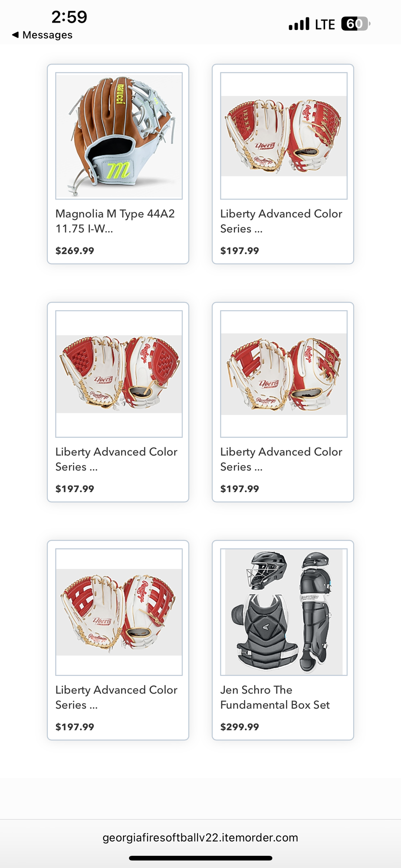
Task: Open middle-right Liberty Advanced glove image
Action: 284,374
